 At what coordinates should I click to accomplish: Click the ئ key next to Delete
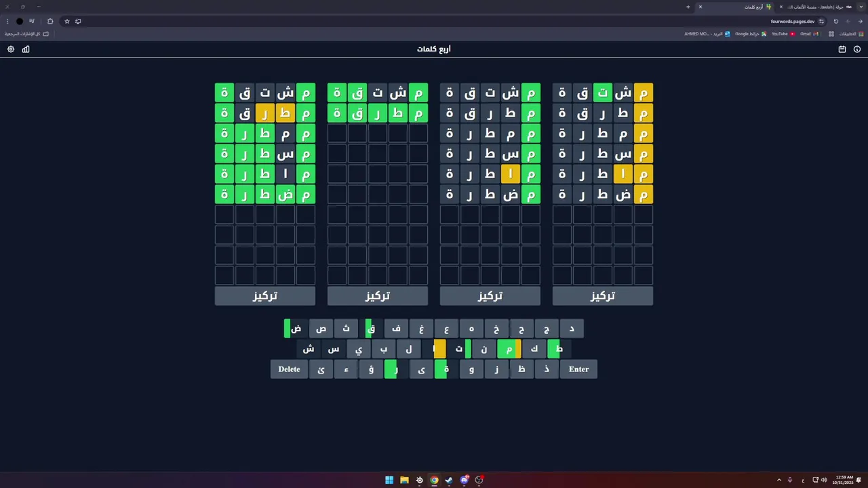321,369
